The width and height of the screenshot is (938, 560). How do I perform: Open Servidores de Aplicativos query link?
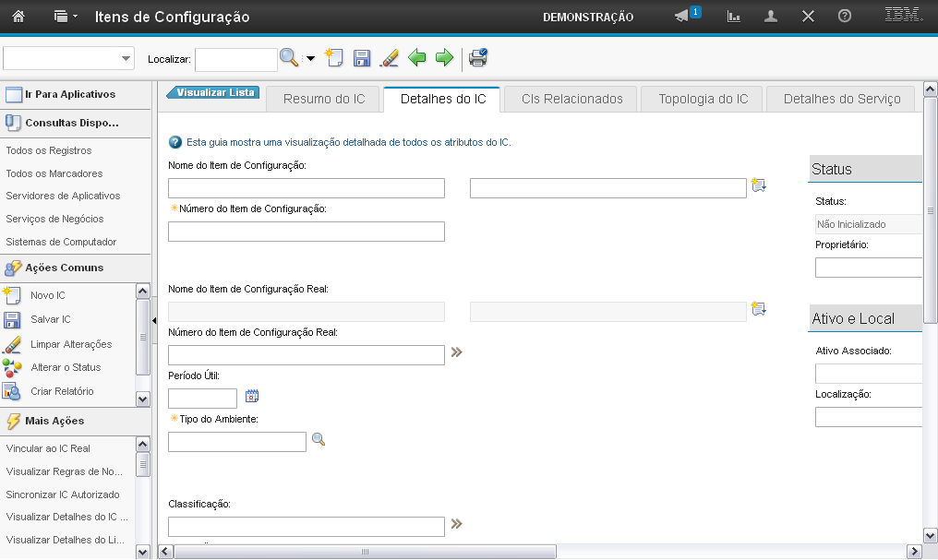click(x=63, y=196)
